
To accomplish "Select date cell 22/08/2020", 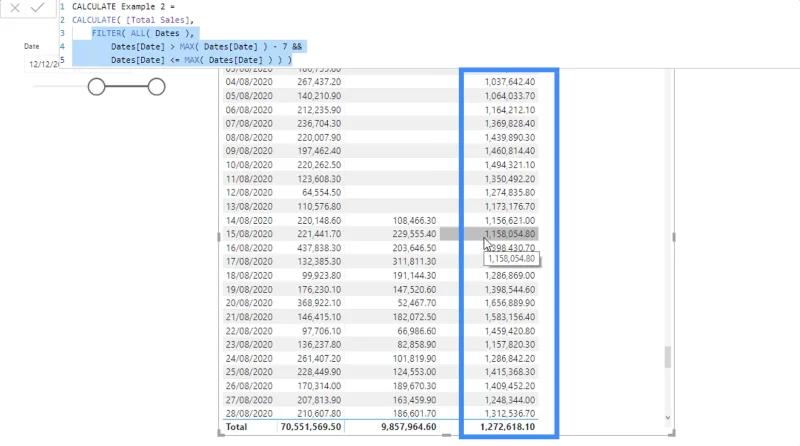I will (249, 331).
